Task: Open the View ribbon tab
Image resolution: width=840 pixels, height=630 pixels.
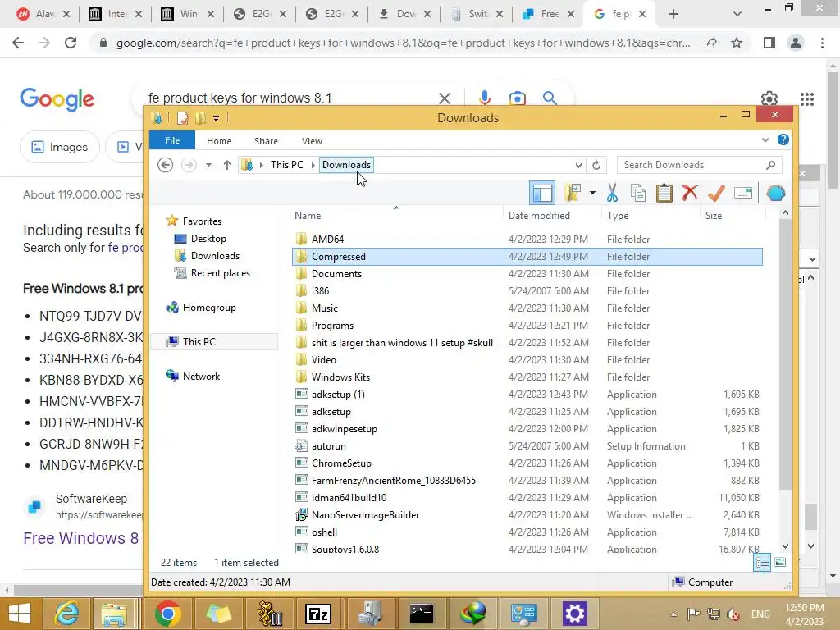Action: tap(312, 141)
